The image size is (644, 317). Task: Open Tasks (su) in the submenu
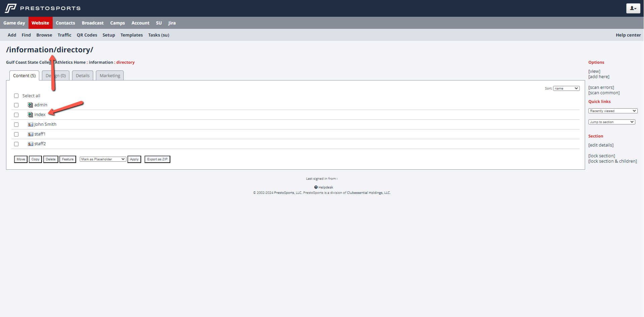click(x=159, y=35)
